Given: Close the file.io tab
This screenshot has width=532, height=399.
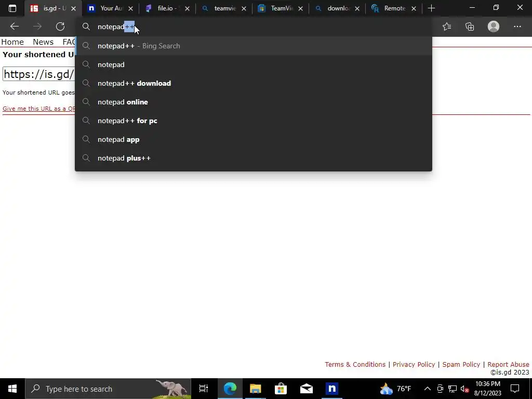Looking at the screenshot, I should [187, 8].
